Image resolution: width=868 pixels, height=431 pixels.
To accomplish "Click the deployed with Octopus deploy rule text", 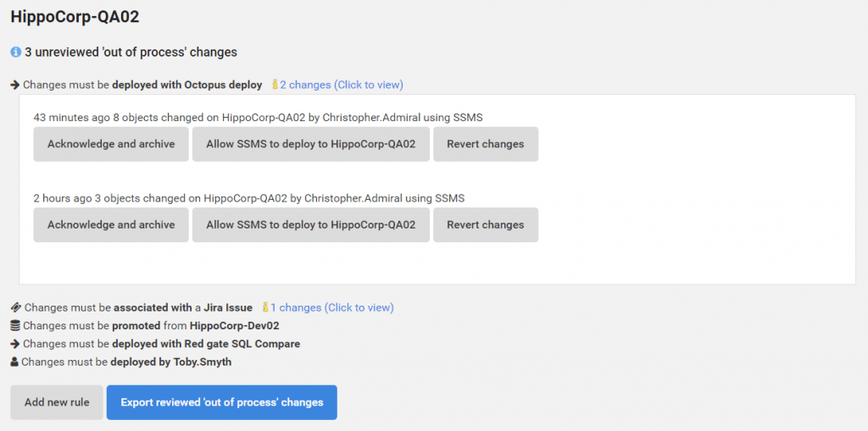I will click(x=142, y=86).
